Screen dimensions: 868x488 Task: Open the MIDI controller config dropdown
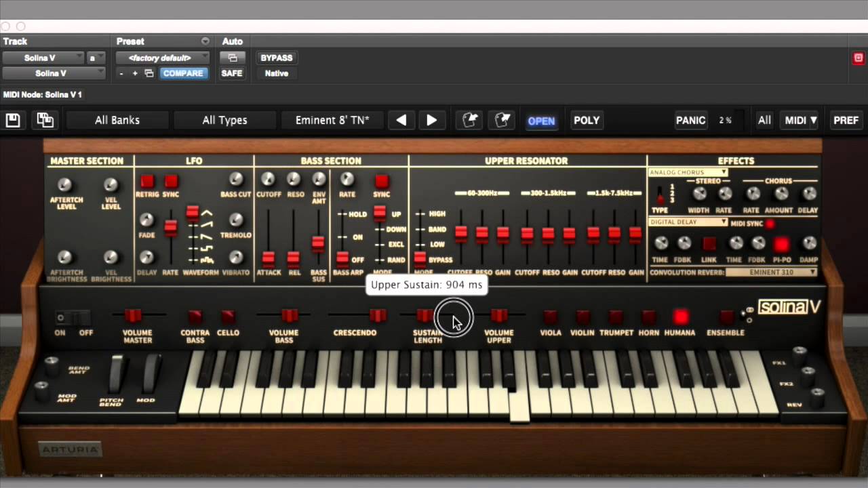[801, 120]
